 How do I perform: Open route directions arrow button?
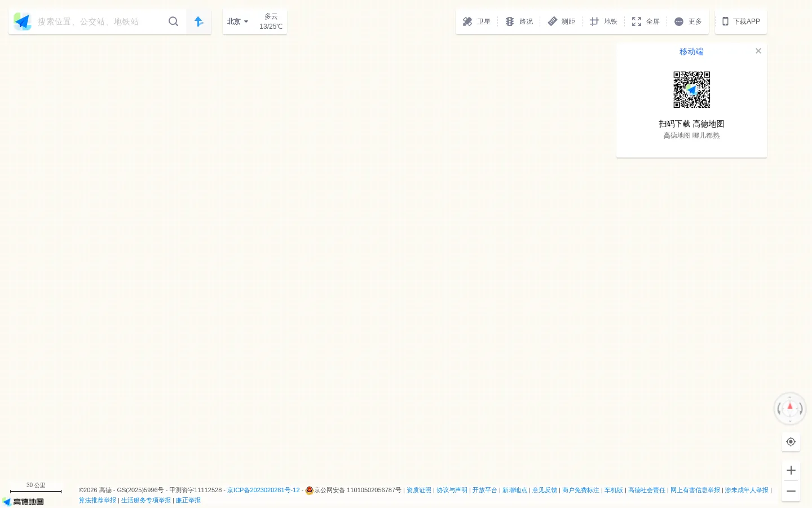[198, 21]
